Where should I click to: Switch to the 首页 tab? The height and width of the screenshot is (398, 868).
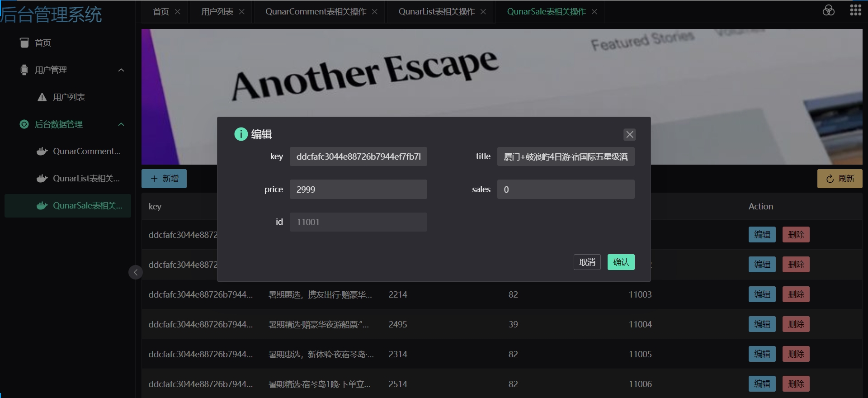point(161,12)
